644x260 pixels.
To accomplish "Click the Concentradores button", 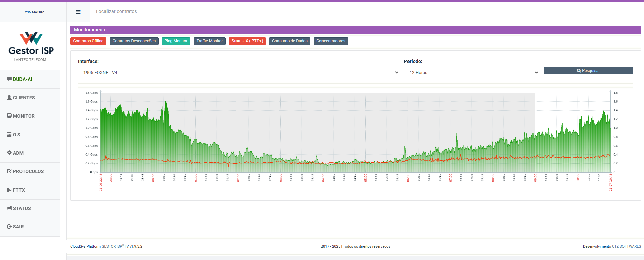I will point(331,41).
